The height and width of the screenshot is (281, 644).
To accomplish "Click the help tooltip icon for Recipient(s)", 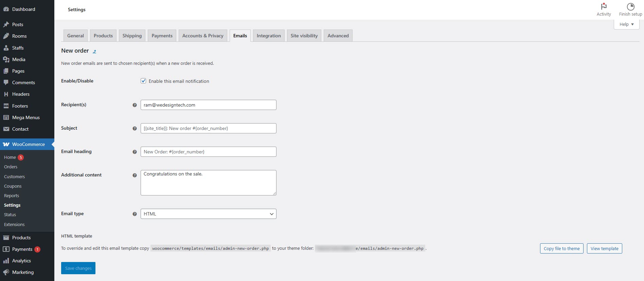I will point(135,105).
